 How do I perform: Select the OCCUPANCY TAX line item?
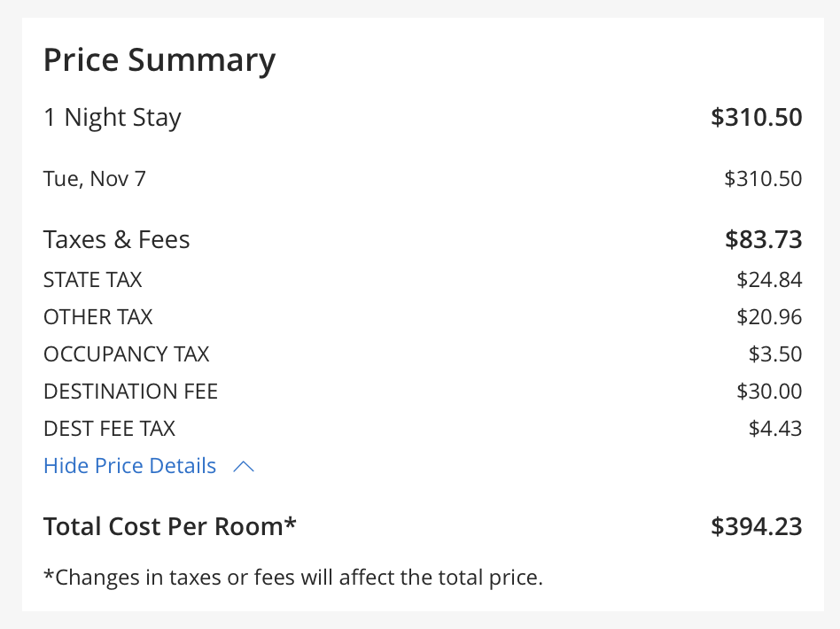point(126,353)
